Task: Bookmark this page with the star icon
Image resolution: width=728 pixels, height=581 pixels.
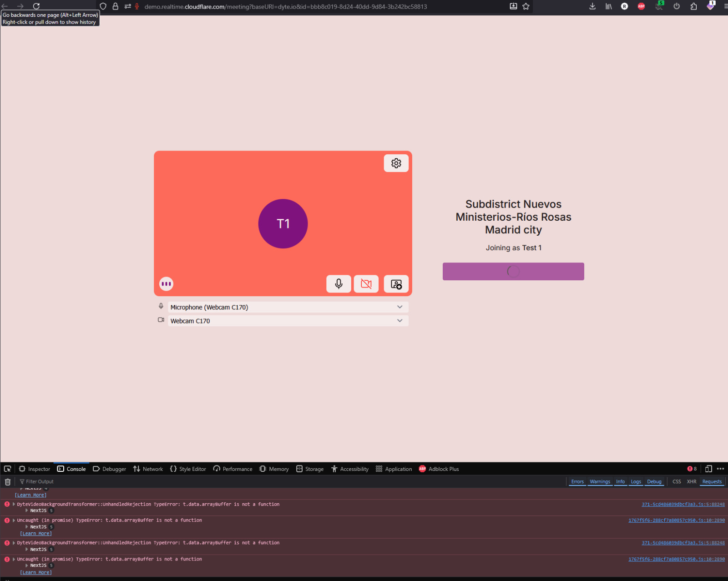Action: click(526, 6)
